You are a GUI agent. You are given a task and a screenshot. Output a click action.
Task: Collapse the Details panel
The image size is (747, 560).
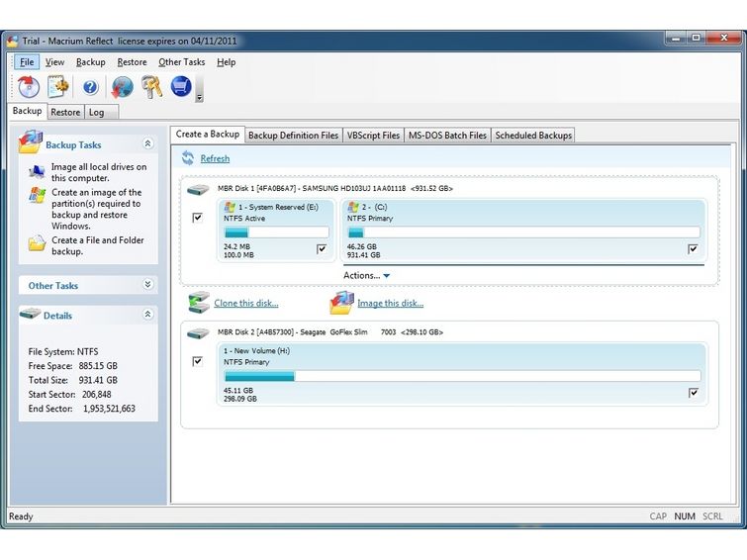(147, 314)
